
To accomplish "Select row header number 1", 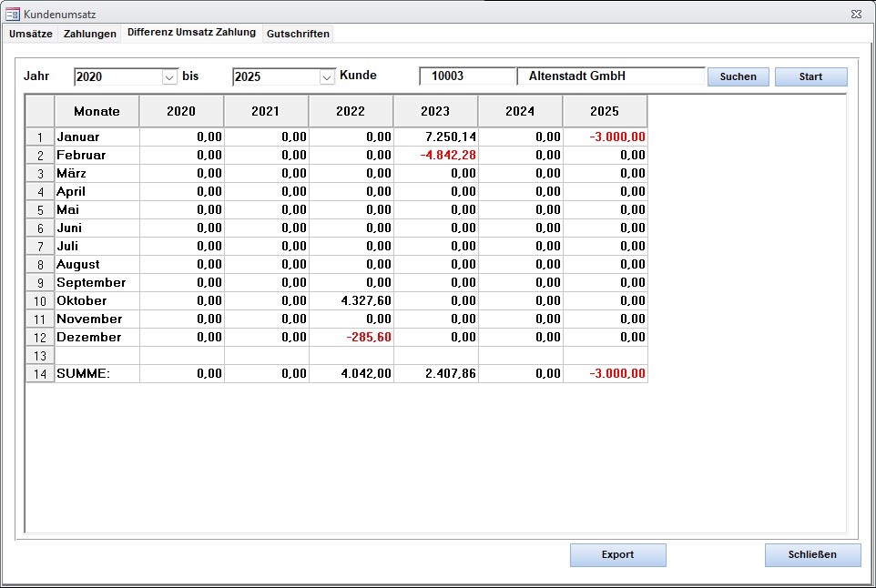I will (x=40, y=137).
